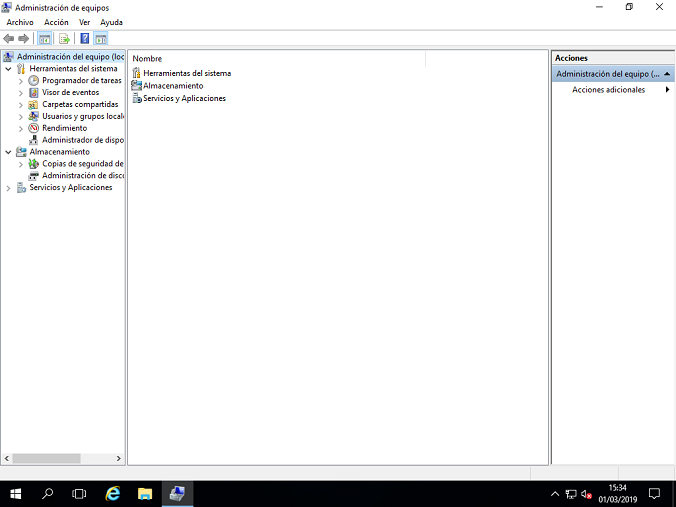
Task: Expand Usuarios y grupos locales node
Action: (21, 116)
